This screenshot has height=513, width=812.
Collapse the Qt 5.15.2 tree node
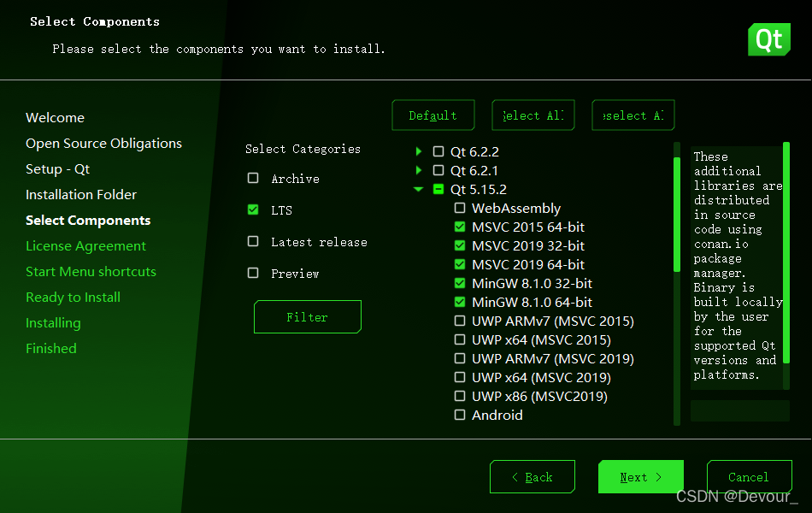[419, 189]
